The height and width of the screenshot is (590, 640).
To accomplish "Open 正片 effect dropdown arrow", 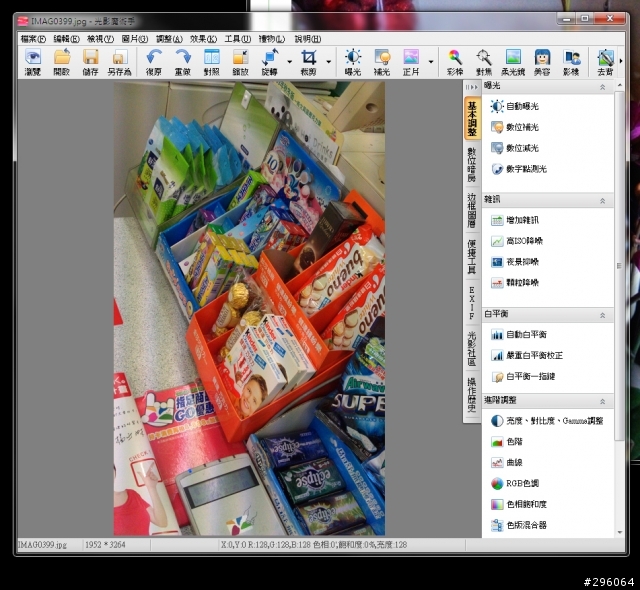I will pos(431,62).
